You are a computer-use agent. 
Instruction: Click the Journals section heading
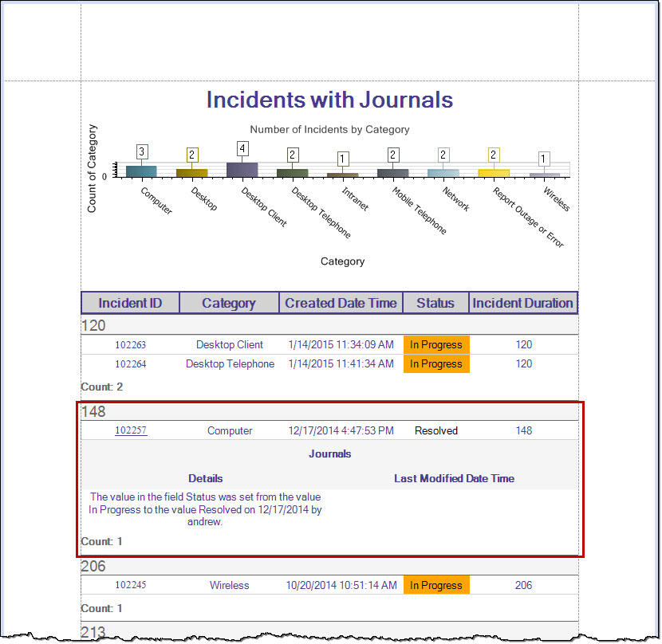329,454
